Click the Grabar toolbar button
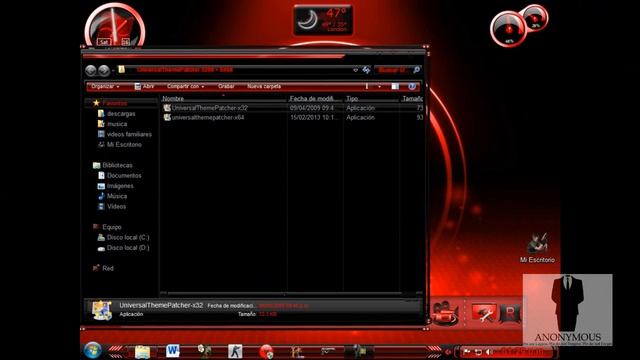Image resolution: width=640 pixels, height=360 pixels. (x=226, y=87)
